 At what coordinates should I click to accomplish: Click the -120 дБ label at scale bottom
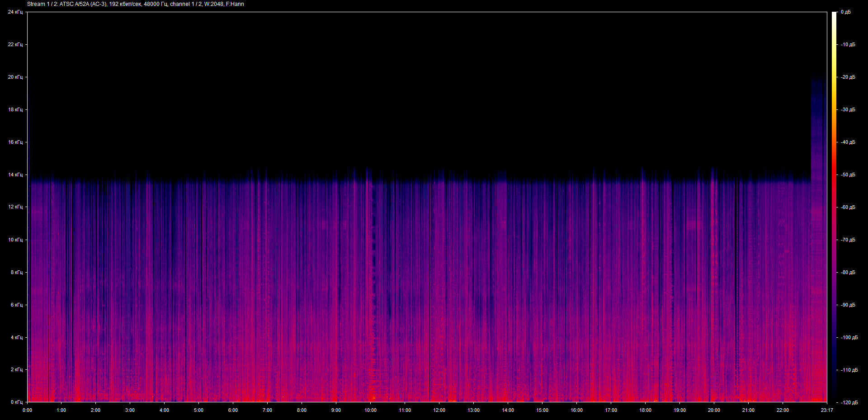[x=849, y=402]
